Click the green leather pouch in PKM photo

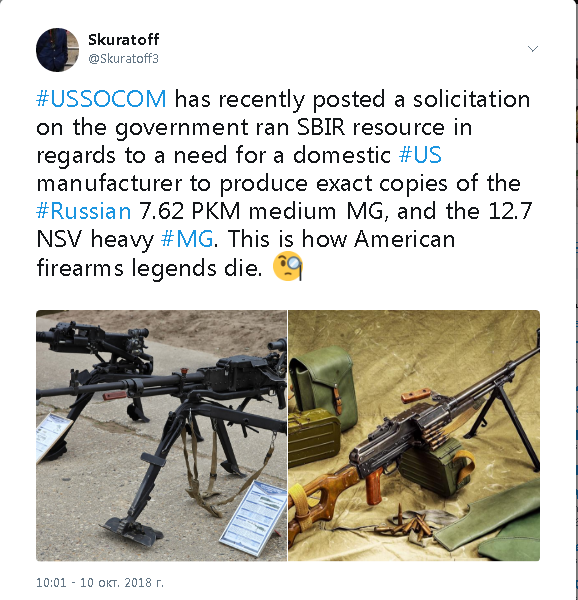[322, 383]
